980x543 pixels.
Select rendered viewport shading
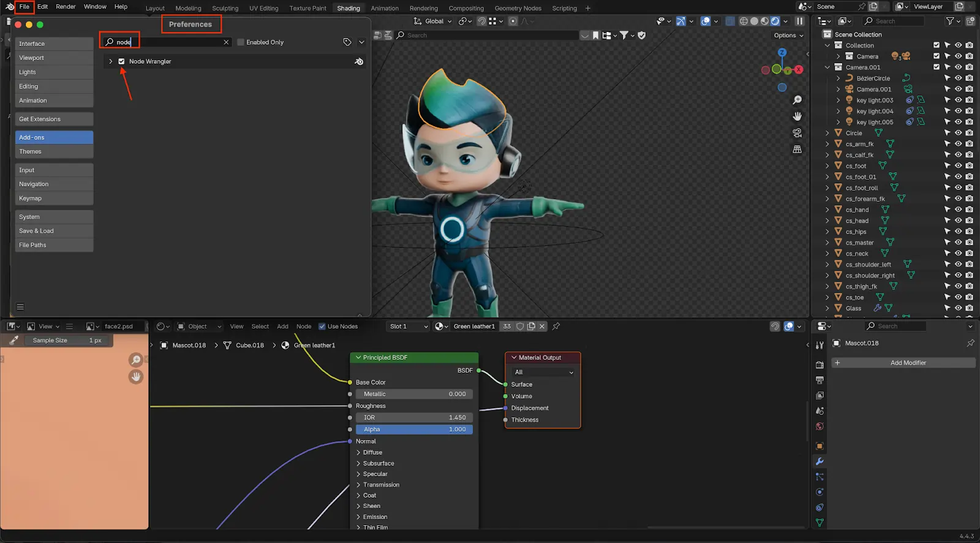click(x=775, y=21)
